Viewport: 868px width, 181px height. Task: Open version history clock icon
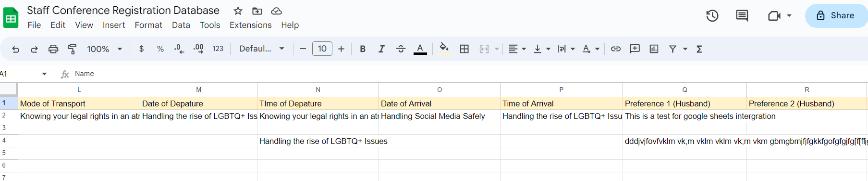[712, 16]
